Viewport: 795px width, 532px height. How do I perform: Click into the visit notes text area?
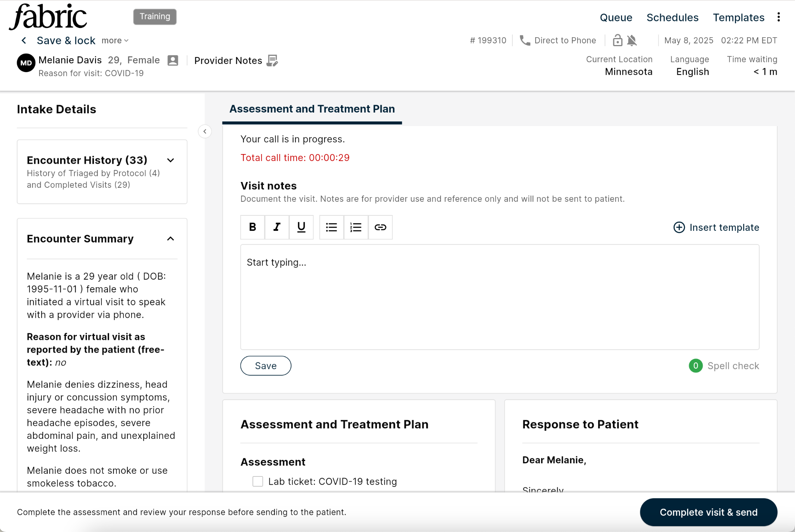[499, 297]
